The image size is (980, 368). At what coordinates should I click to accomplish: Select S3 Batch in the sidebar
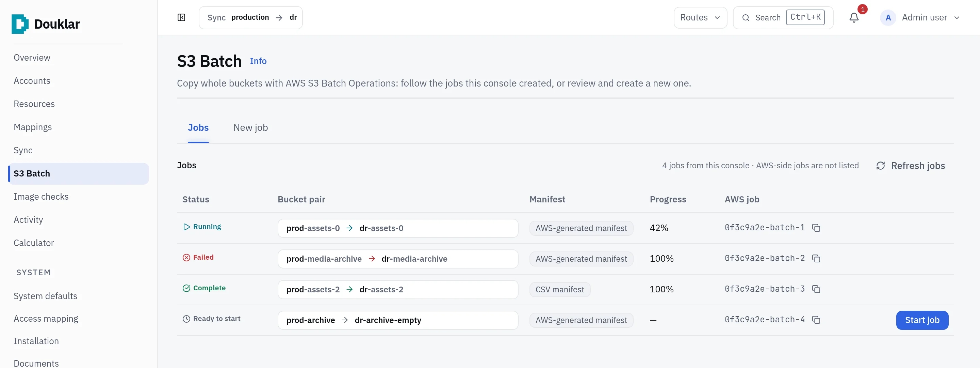point(79,174)
